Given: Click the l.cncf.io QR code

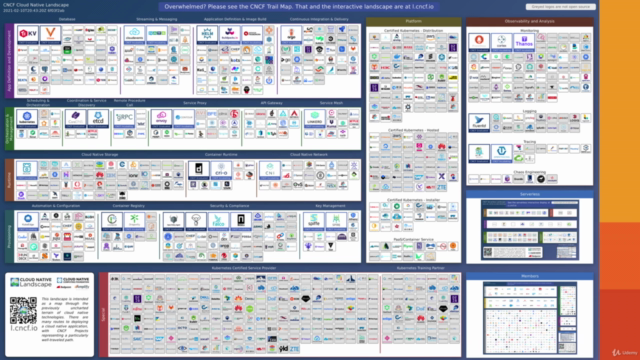Looking at the screenshot, I should pos(23,310).
